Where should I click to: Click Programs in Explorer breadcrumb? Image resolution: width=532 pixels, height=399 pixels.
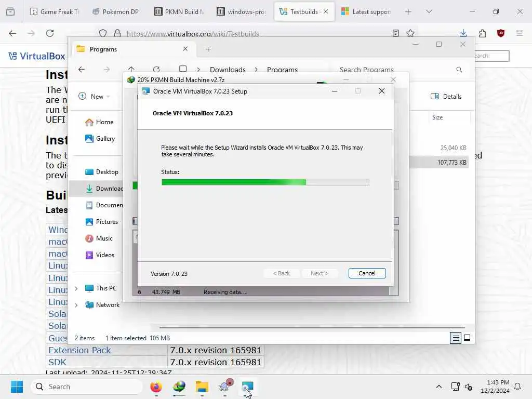282,70
